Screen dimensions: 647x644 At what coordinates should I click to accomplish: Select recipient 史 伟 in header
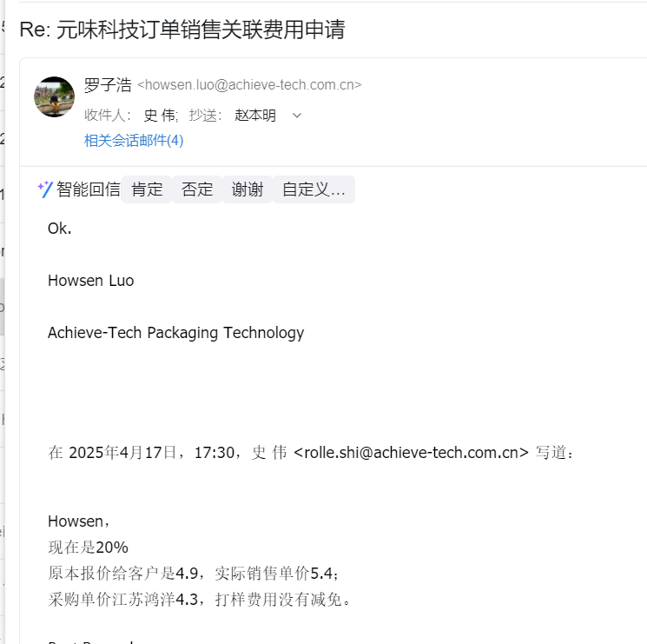160,116
